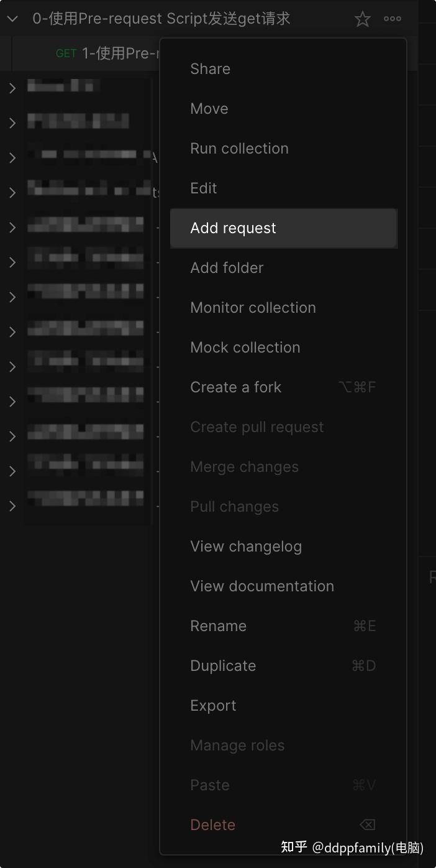Expand the last blurred collection row

pyautogui.click(x=12, y=506)
